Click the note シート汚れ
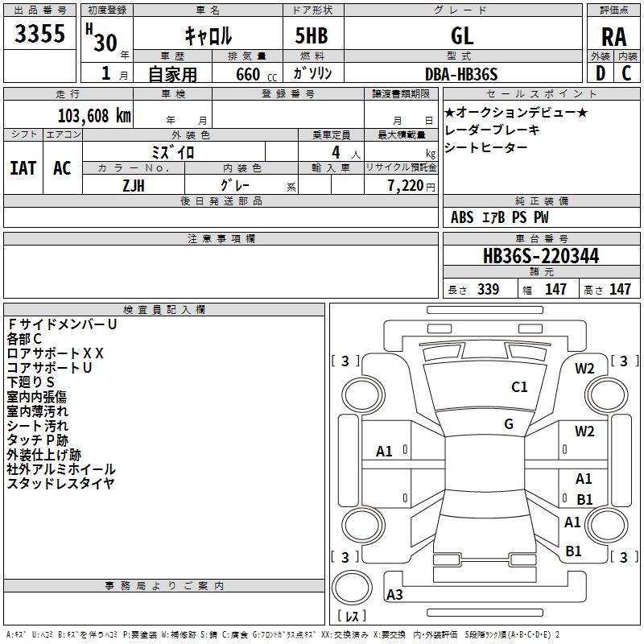The width and height of the screenshot is (644, 644). (37, 426)
